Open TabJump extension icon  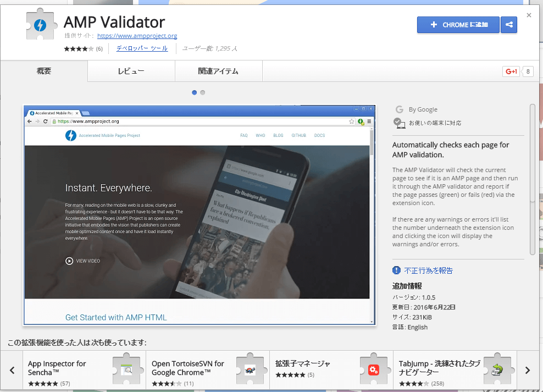coord(499,370)
